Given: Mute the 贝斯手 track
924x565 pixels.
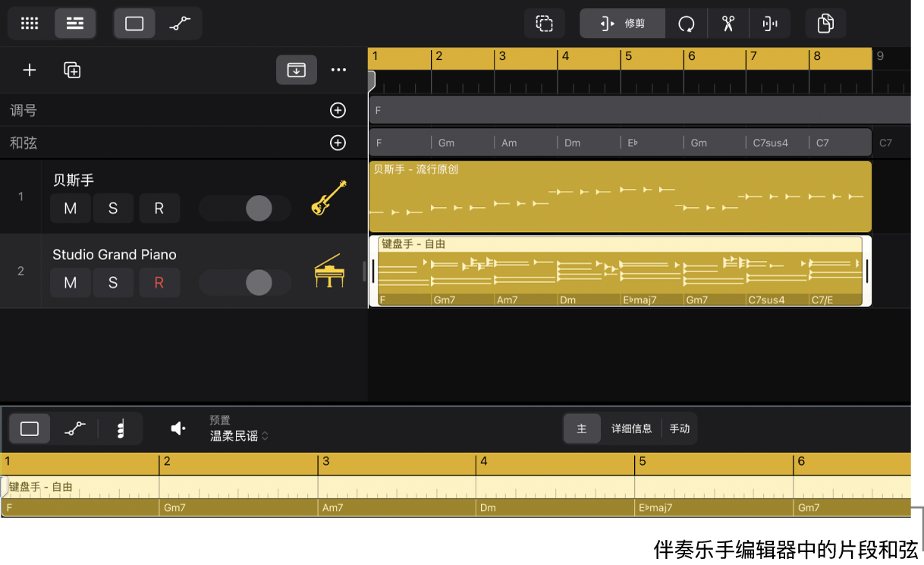Looking at the screenshot, I should pos(71,209).
